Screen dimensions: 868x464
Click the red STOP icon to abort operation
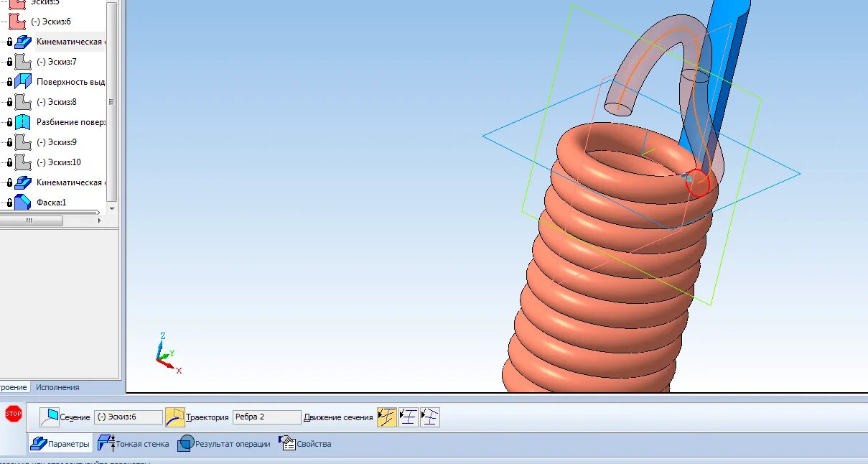coord(13,414)
